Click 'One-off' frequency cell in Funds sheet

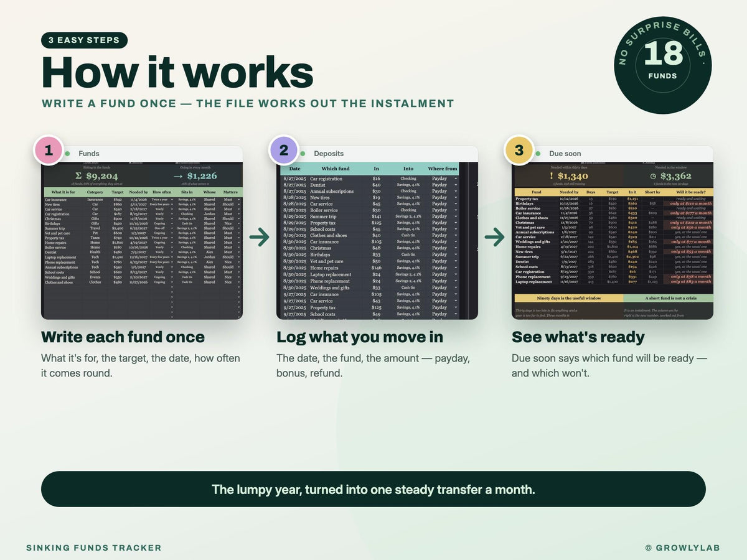tap(159, 228)
